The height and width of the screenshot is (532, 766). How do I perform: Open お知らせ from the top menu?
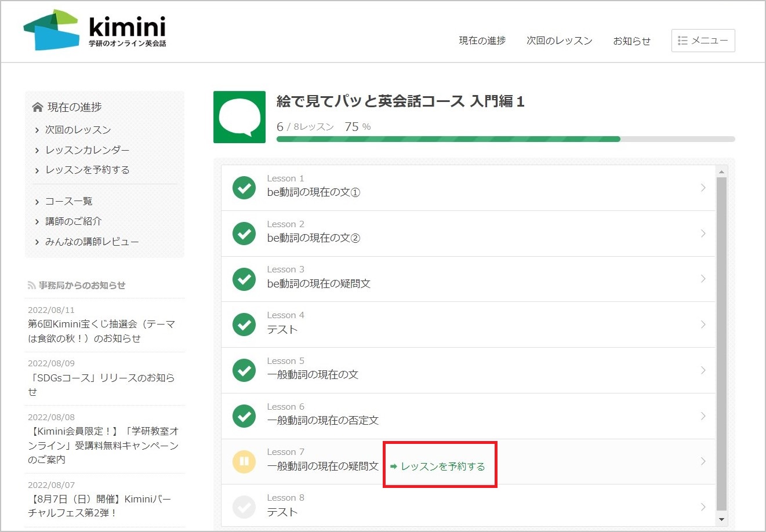click(632, 41)
